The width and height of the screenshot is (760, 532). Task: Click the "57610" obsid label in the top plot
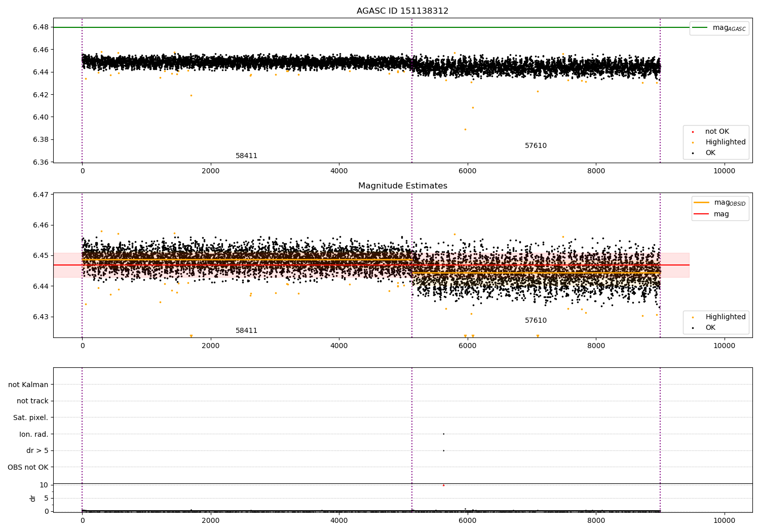536,145
